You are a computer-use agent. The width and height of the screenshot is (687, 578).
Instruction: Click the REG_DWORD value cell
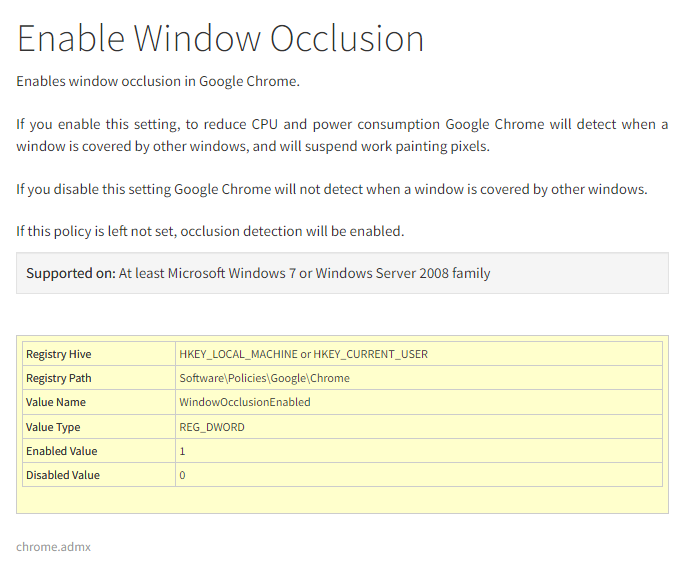tap(212, 427)
